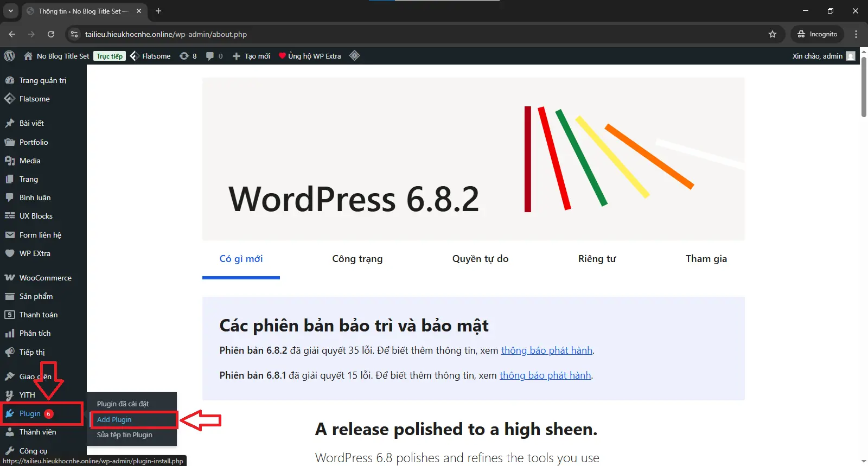The height and width of the screenshot is (466, 868).
Task: Click the diamond icon after Ủng hộ WP Extra
Action: [x=354, y=55]
